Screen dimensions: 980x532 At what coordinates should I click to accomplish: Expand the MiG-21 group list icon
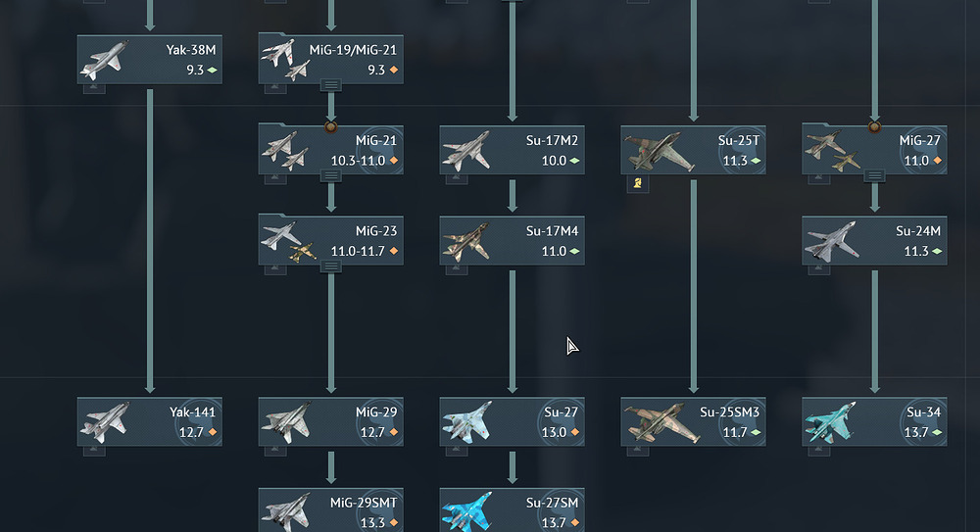click(330, 175)
